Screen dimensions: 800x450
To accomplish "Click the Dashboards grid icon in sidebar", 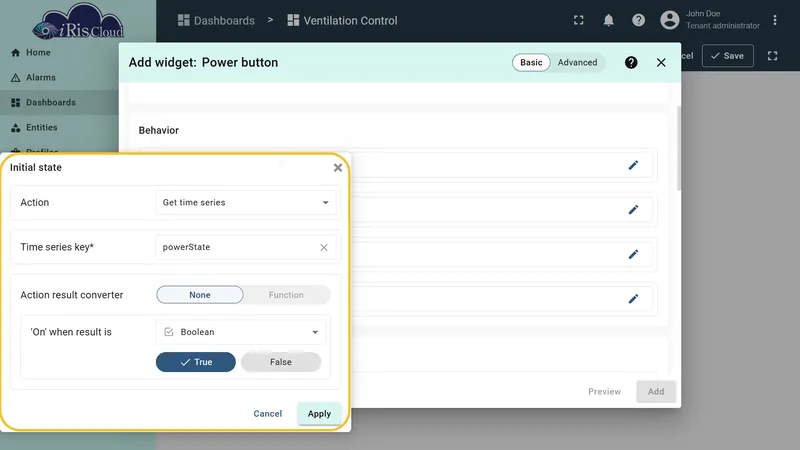I will click(x=15, y=103).
